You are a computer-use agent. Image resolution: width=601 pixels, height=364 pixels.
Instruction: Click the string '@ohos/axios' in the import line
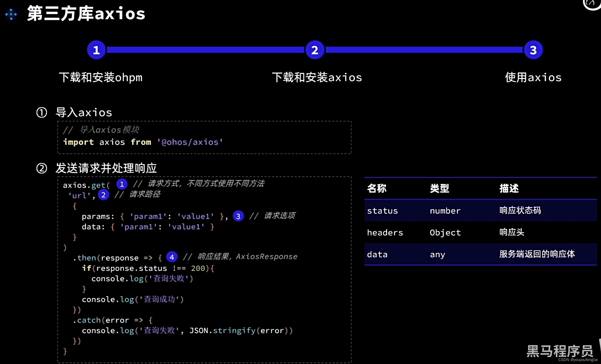pyautogui.click(x=190, y=142)
